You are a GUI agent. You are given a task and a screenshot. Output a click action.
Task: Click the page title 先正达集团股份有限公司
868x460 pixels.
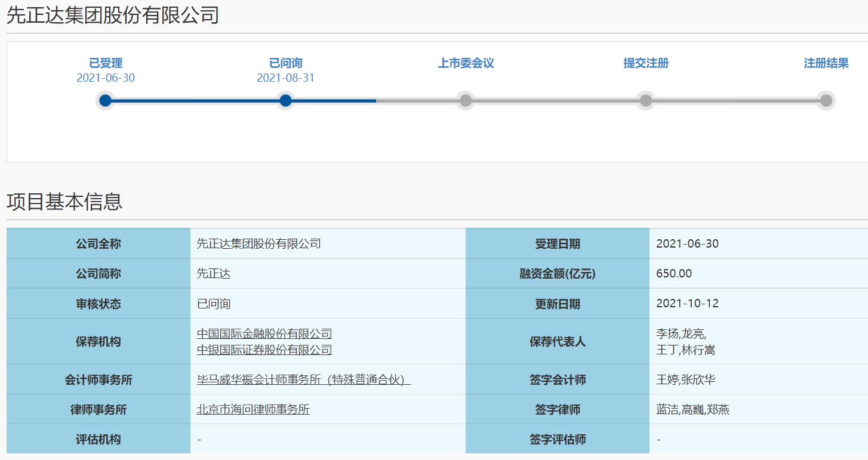tap(113, 16)
